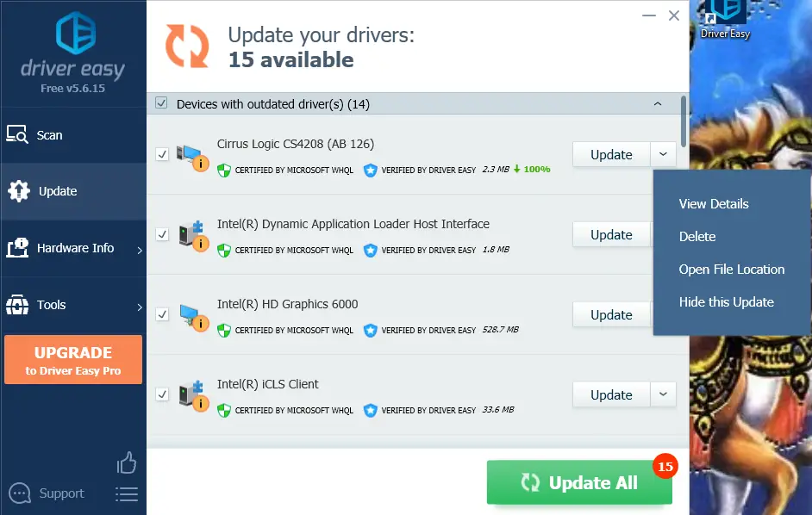Collapse the outdated drivers section chevron
Viewport: 812px width, 515px height.
click(x=658, y=104)
